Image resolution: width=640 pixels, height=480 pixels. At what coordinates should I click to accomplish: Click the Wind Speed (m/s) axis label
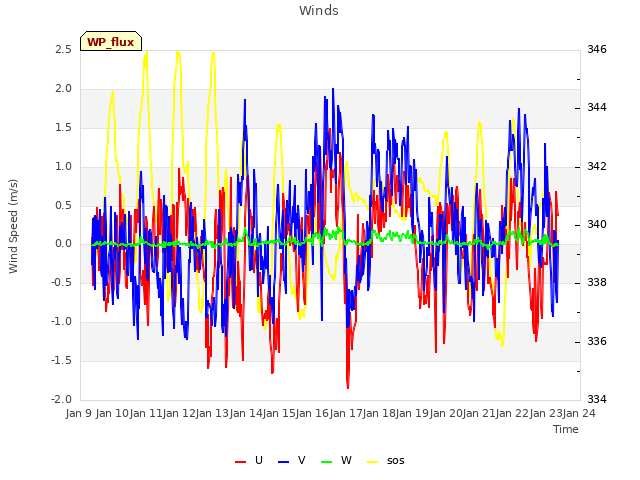click(13, 226)
